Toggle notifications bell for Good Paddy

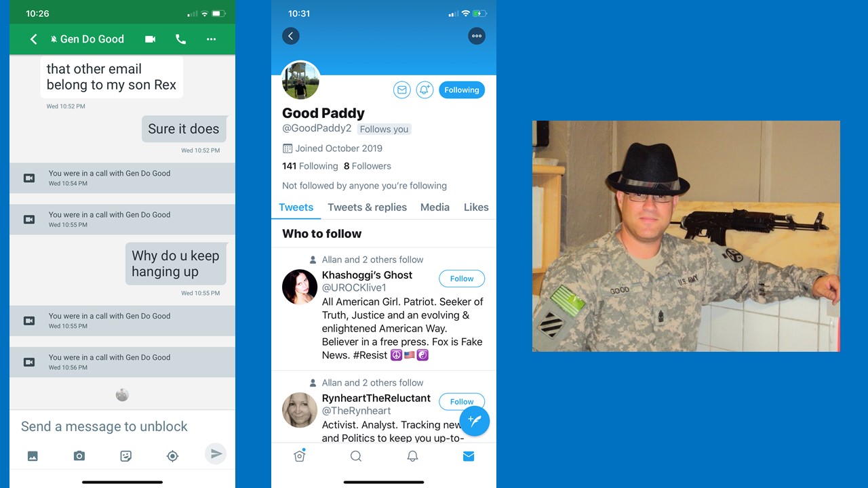click(425, 90)
